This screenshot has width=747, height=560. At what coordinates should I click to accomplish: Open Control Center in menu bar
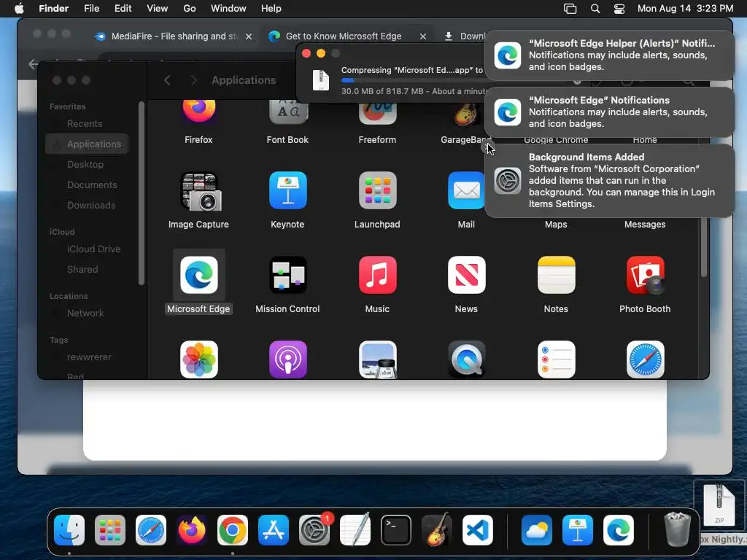pyautogui.click(x=619, y=9)
